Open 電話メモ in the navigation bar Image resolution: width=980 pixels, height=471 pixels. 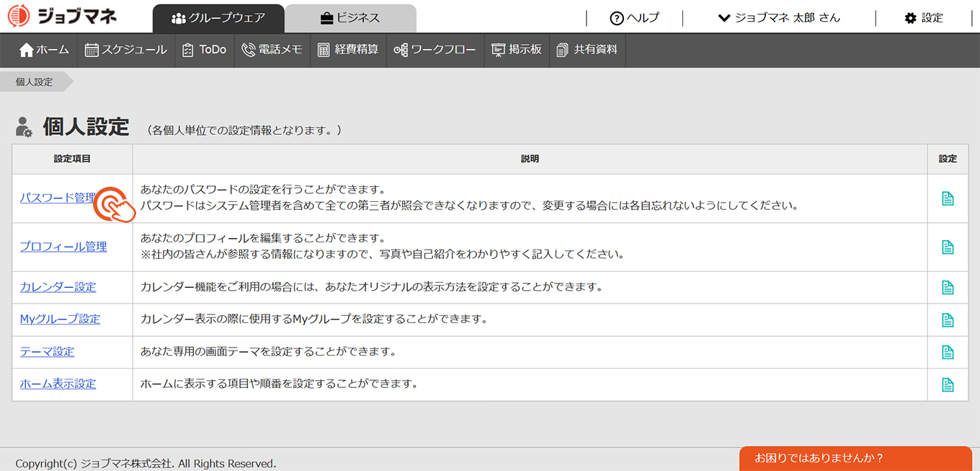(272, 50)
